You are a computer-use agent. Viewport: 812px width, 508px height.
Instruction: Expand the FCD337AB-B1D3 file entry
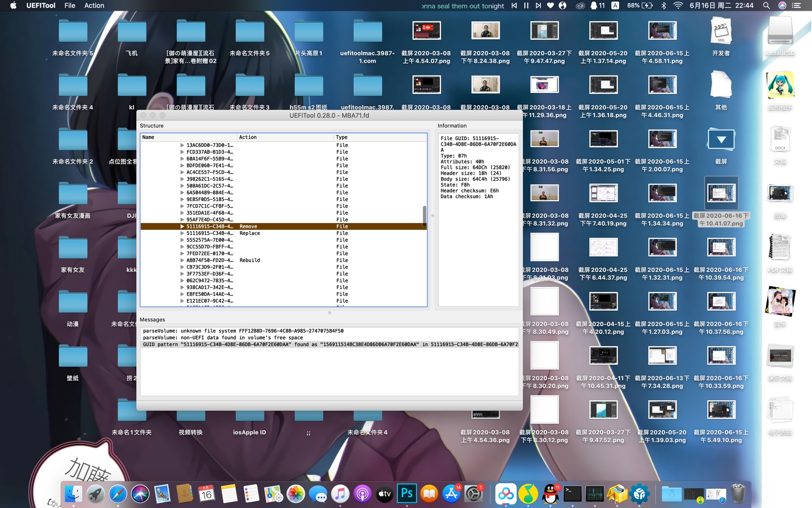click(x=182, y=152)
